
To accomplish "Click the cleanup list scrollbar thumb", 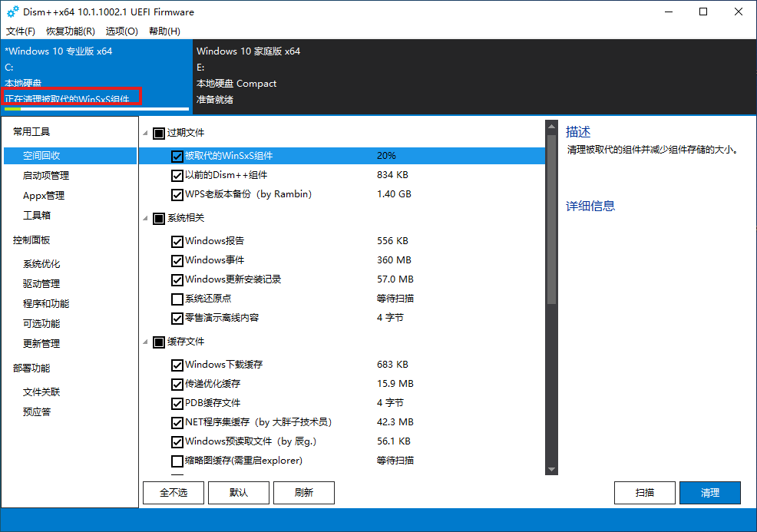I will pos(551,220).
